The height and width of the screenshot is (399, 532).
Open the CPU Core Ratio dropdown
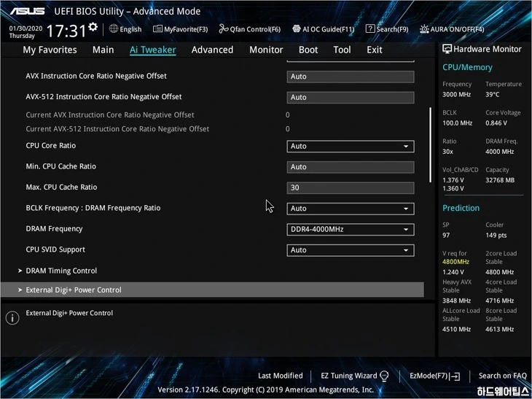tap(350, 147)
